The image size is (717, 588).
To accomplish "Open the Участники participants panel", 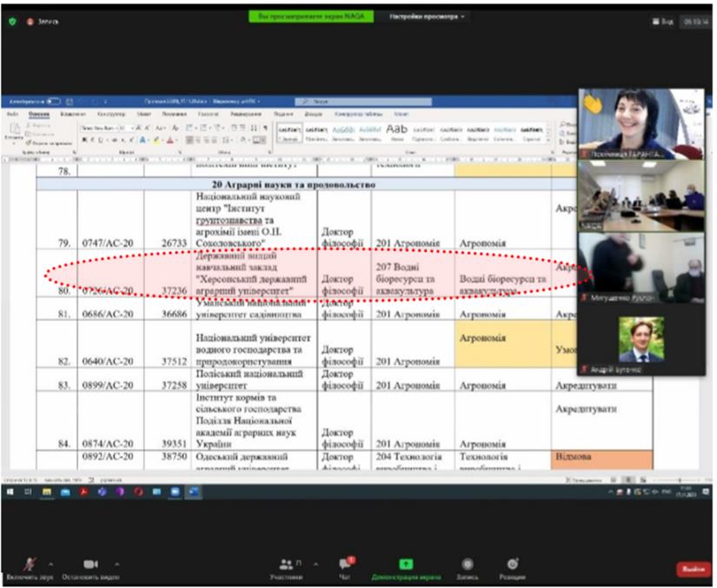I will tap(287, 569).
